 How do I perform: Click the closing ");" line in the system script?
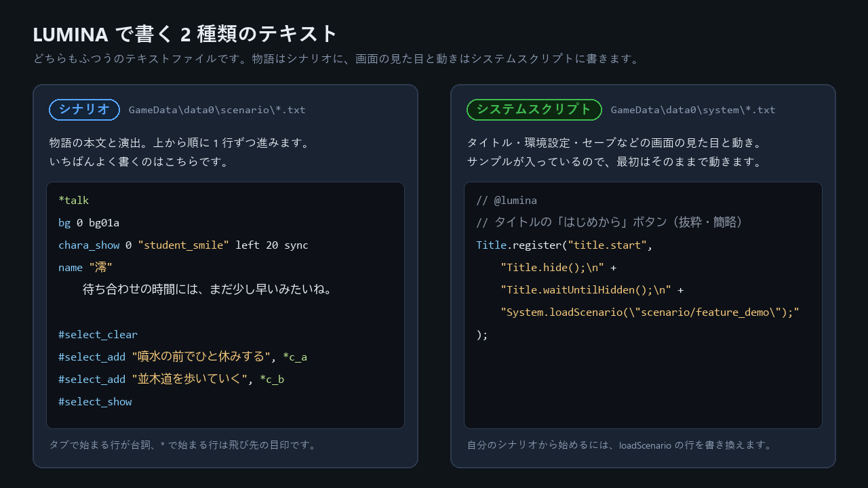(x=482, y=335)
